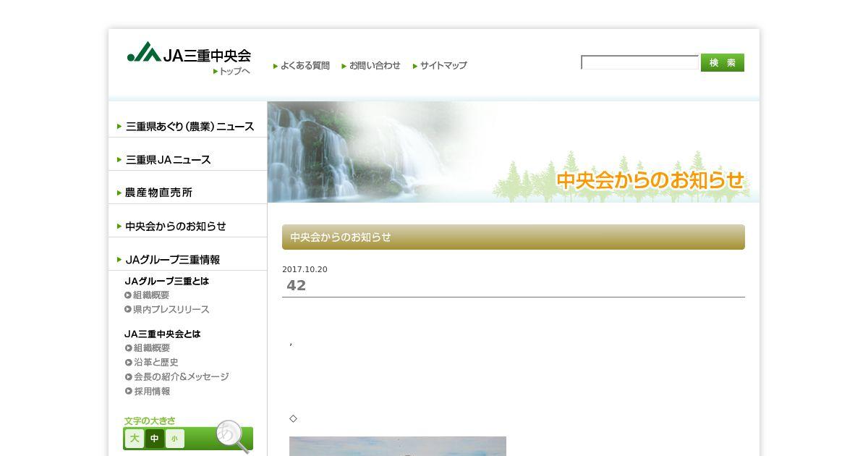Click the JA三重中央会とは heading
Viewport: 868px width, 456px height.
(x=163, y=334)
